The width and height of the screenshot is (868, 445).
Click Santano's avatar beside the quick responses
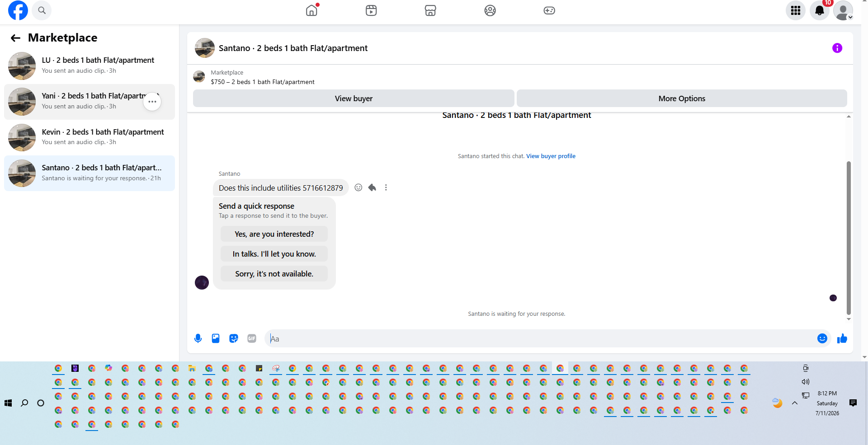(202, 282)
